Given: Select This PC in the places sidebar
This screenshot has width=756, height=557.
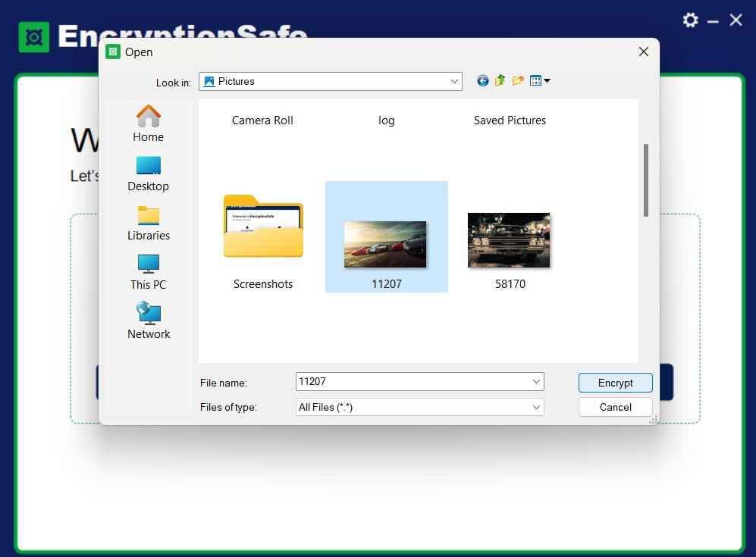Looking at the screenshot, I should (149, 272).
